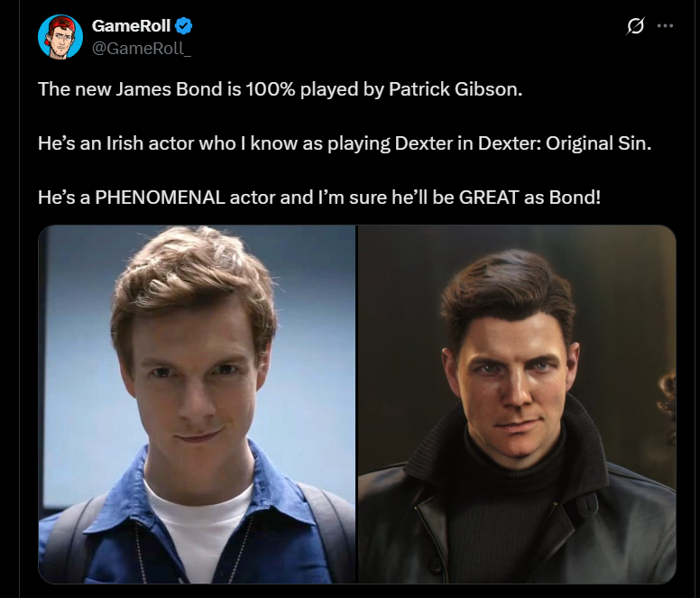Open the GameRoll display name link
Viewport: 700px width, 598px height.
pos(132,25)
